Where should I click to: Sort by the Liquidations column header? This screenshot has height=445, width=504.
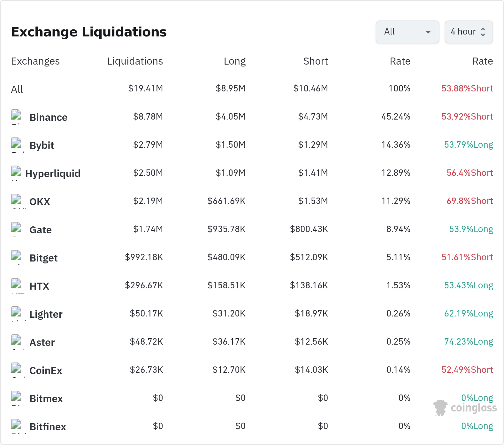(135, 61)
